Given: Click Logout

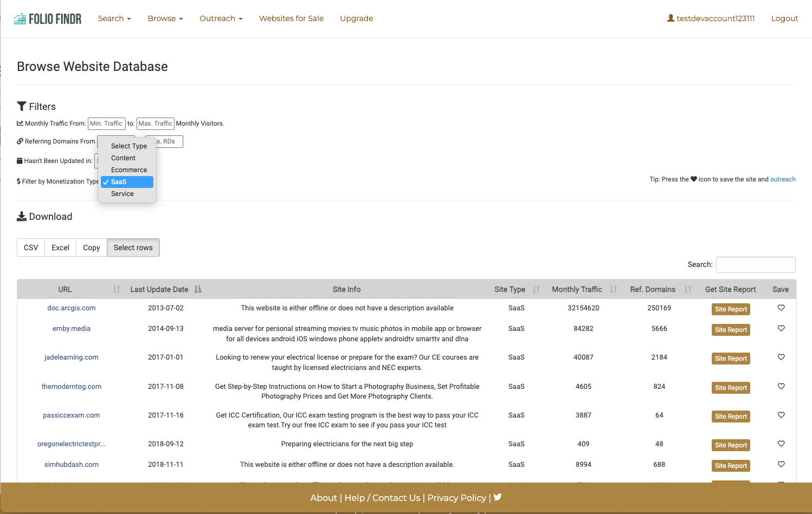Looking at the screenshot, I should [784, 18].
